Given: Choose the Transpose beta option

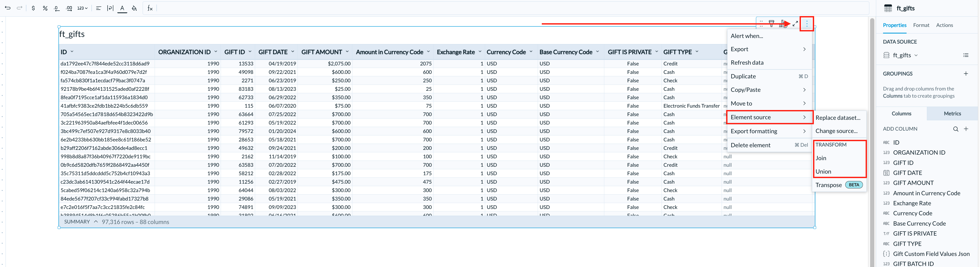Looking at the screenshot, I should click(x=839, y=185).
